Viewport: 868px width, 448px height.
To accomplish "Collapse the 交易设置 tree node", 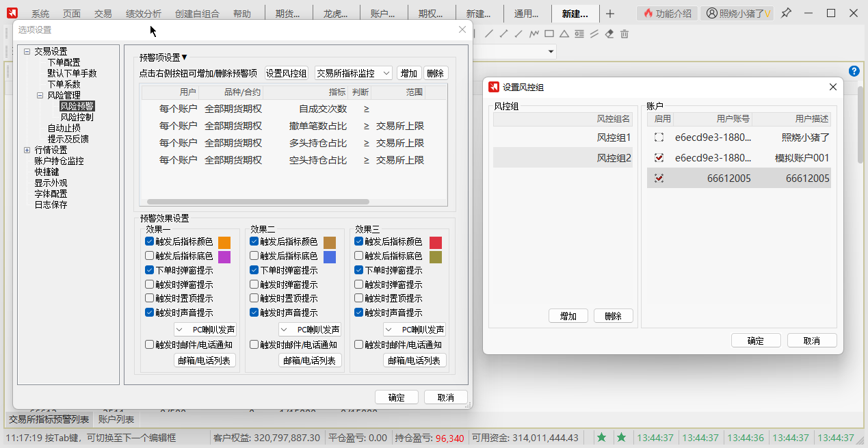I will point(27,51).
